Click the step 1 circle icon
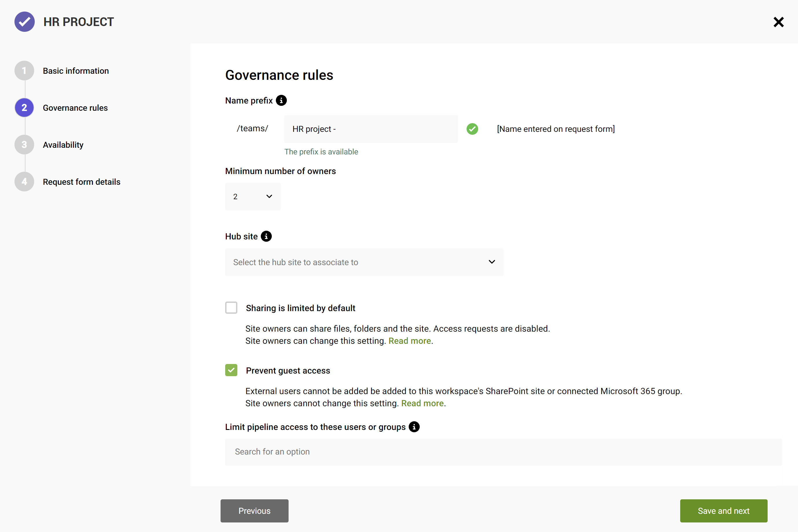Image resolution: width=798 pixels, height=532 pixels. [24, 71]
